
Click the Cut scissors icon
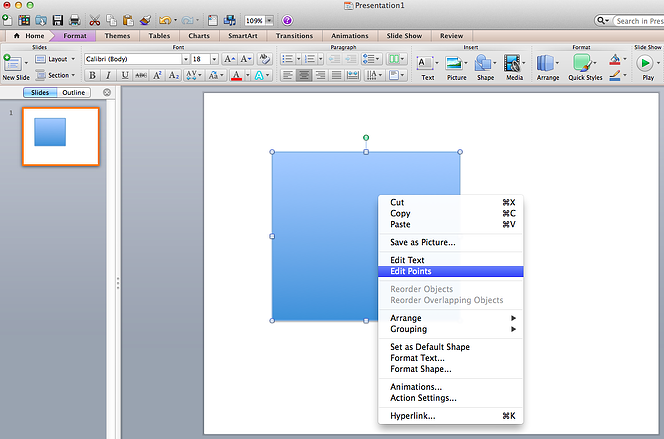coord(94,20)
